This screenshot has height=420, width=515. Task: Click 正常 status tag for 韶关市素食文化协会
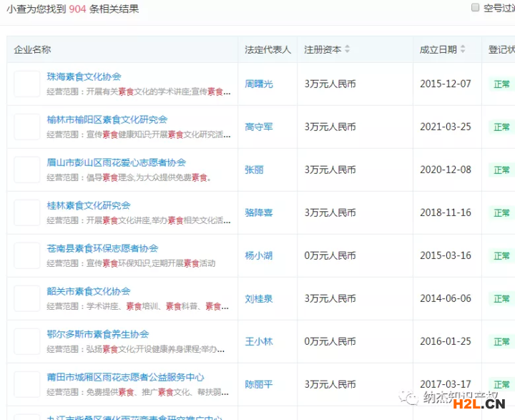501,299
